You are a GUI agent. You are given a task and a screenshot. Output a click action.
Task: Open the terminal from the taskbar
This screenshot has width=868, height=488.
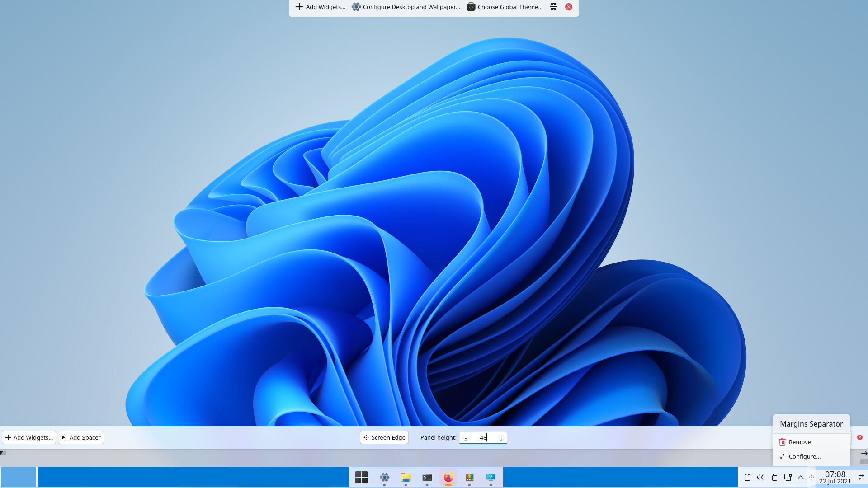[427, 477]
